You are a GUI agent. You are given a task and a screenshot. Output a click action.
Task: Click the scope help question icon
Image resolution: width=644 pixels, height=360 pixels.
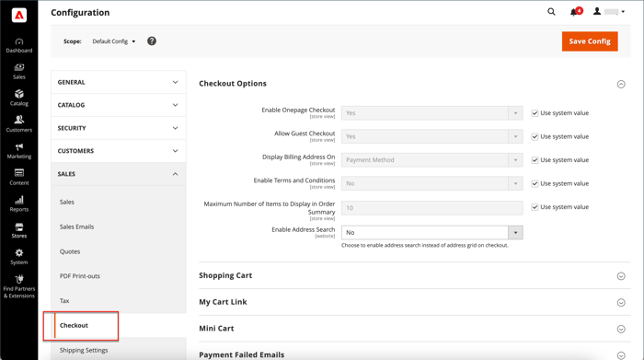pyautogui.click(x=152, y=41)
